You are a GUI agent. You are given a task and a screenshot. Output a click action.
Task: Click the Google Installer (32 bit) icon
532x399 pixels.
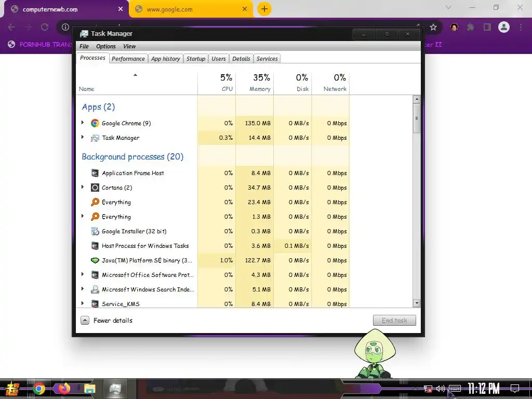95,231
